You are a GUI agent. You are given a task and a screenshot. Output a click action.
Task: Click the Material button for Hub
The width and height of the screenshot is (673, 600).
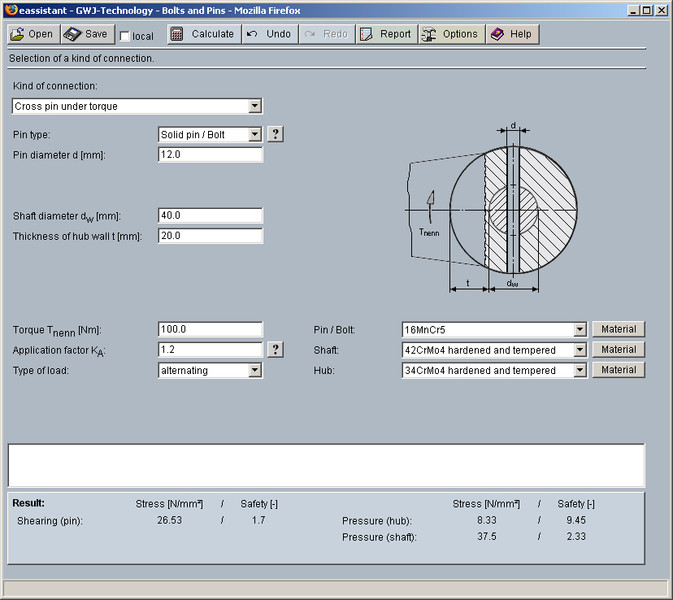coord(618,370)
